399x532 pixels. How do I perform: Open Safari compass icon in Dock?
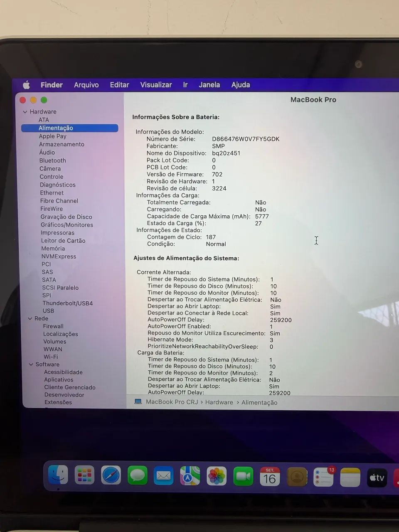tap(111, 475)
